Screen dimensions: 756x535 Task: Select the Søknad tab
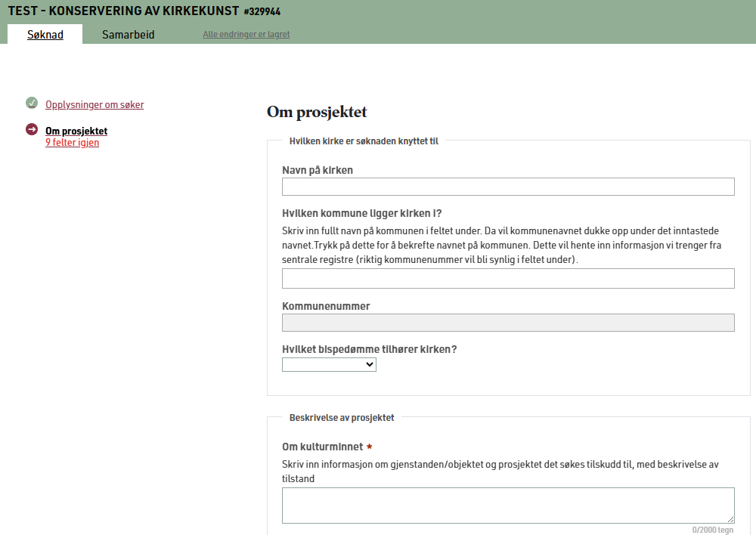pos(45,35)
